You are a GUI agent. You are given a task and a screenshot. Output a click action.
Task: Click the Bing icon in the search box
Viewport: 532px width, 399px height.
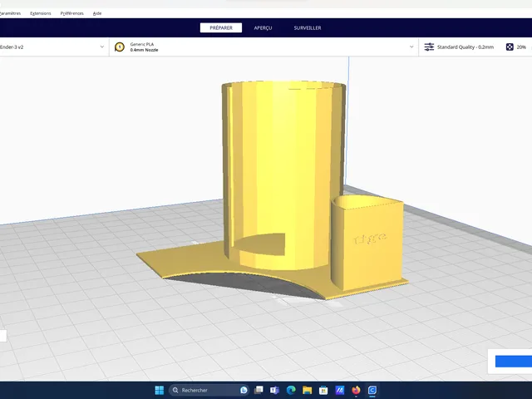[244, 390]
